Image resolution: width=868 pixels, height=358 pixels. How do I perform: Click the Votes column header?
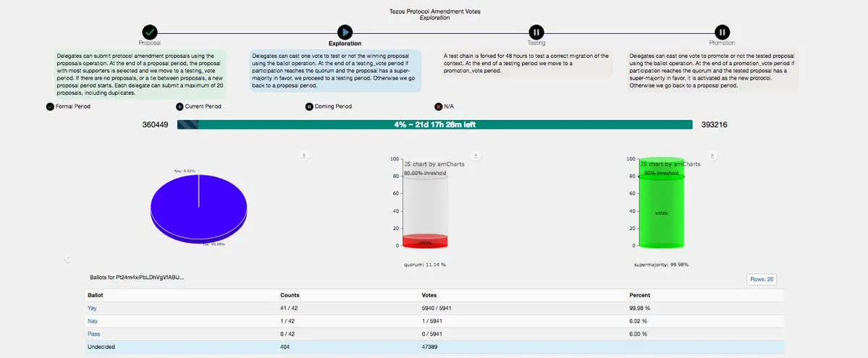[x=429, y=296]
